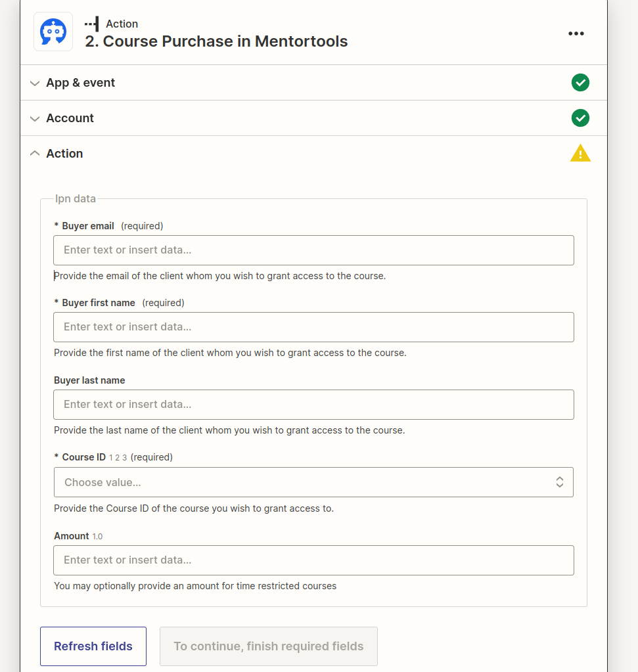Open the three-dot step options menu
This screenshot has width=638, height=672.
tap(576, 34)
